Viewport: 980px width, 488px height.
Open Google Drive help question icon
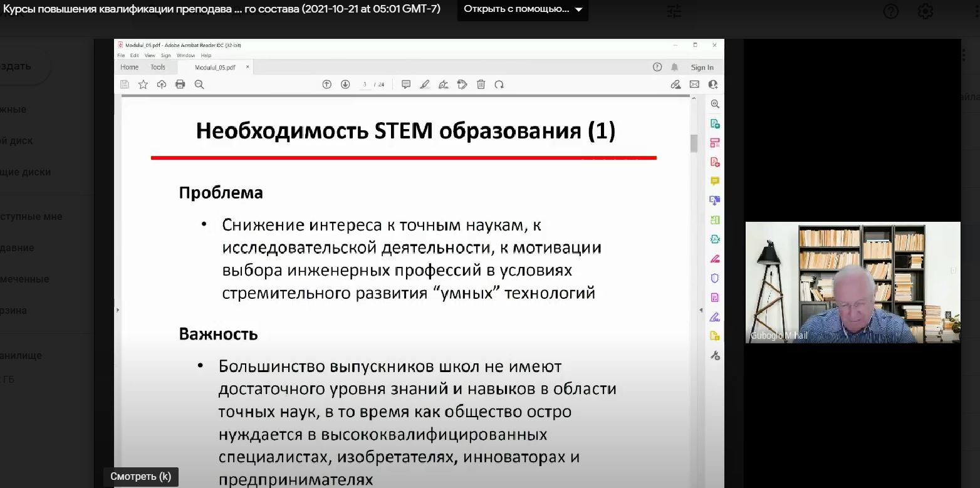point(890,11)
